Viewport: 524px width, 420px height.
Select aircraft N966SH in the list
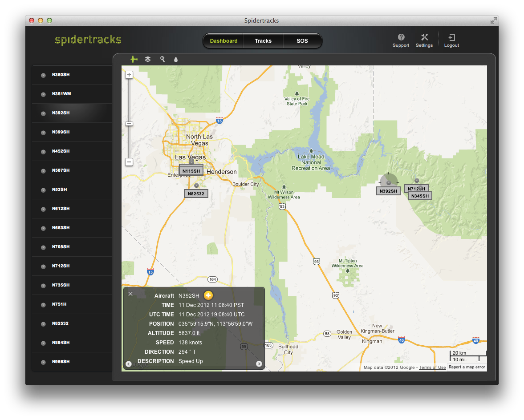pyautogui.click(x=72, y=362)
